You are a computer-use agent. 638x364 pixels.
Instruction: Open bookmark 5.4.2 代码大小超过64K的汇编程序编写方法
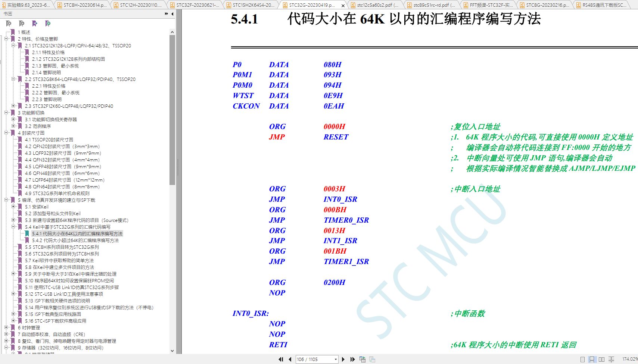tap(75, 241)
